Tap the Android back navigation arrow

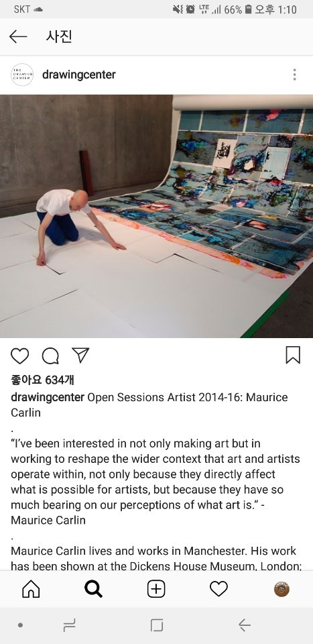pos(245,625)
